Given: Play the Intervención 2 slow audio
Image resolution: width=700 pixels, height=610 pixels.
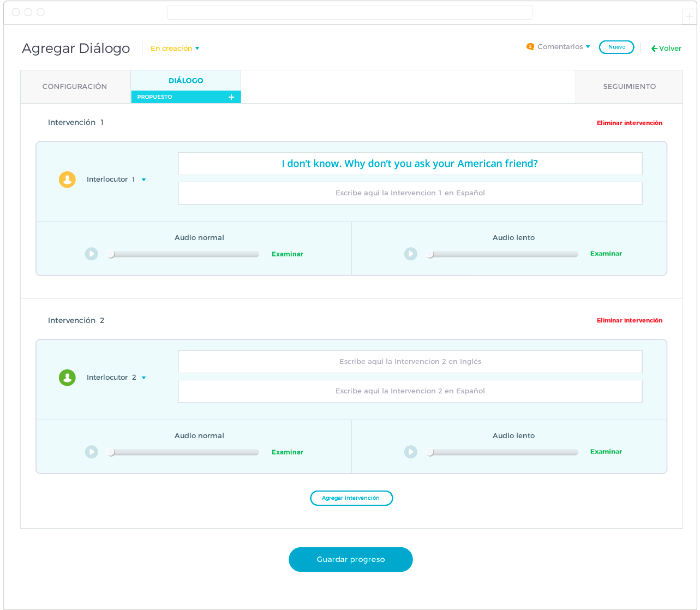Looking at the screenshot, I should pos(410,452).
